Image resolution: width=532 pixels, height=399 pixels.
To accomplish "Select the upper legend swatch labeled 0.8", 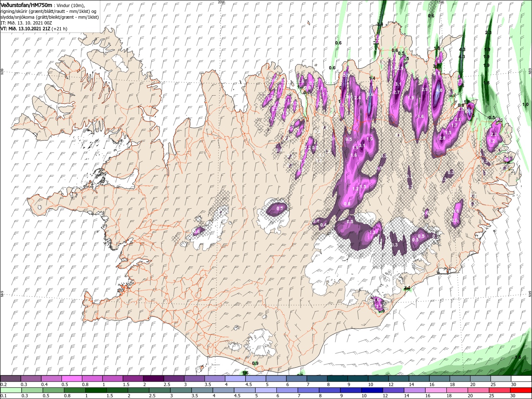I will tap(92, 379).
